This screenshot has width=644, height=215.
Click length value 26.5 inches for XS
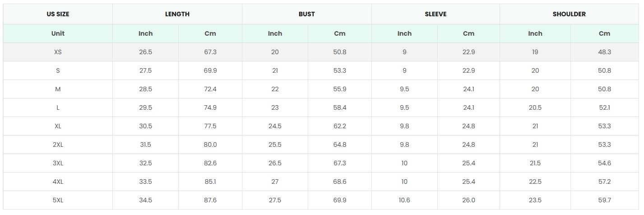tap(145, 52)
